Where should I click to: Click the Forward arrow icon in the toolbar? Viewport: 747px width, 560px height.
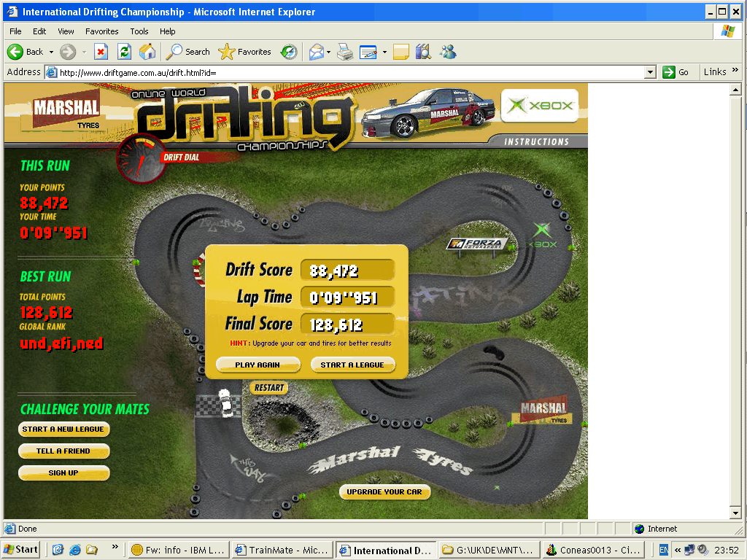click(x=68, y=52)
